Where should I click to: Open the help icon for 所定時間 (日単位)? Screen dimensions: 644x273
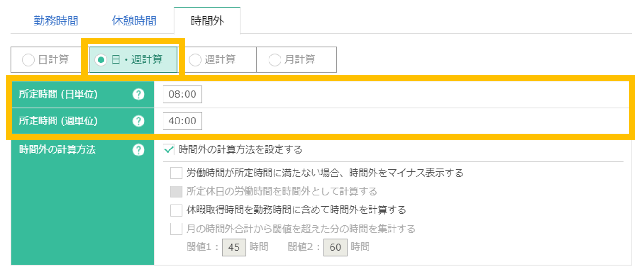pyautogui.click(x=138, y=94)
